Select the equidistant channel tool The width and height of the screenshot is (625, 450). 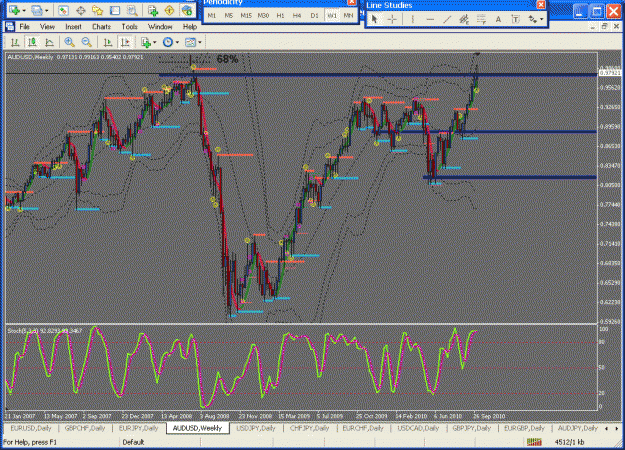[464, 19]
